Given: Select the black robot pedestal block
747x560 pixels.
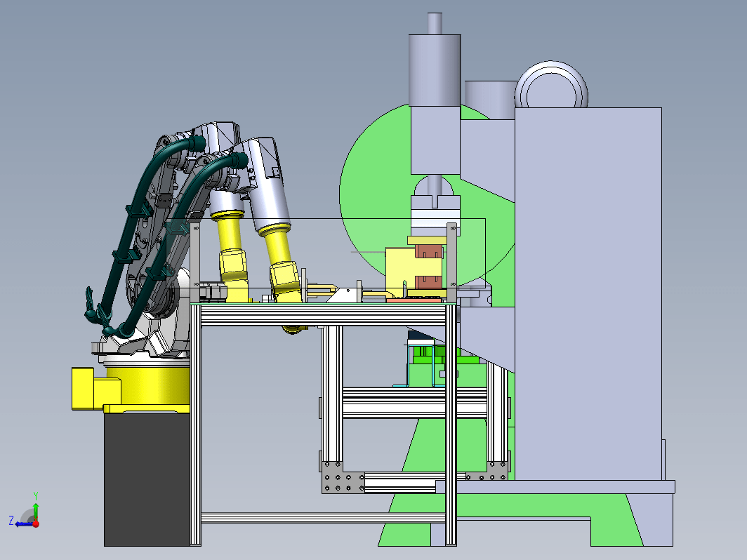Looking at the screenshot, I should [147, 479].
